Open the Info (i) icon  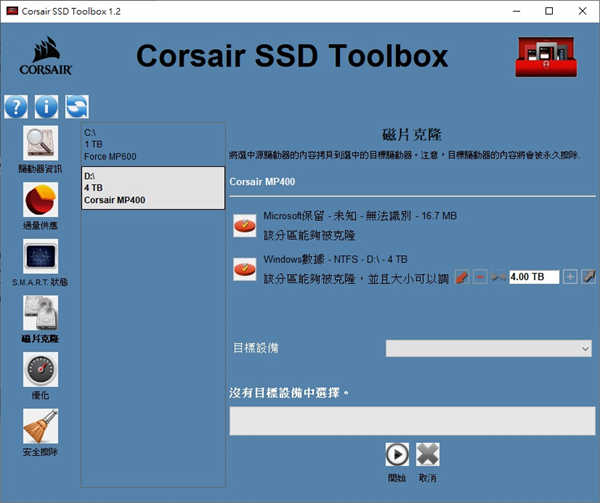pyautogui.click(x=46, y=107)
